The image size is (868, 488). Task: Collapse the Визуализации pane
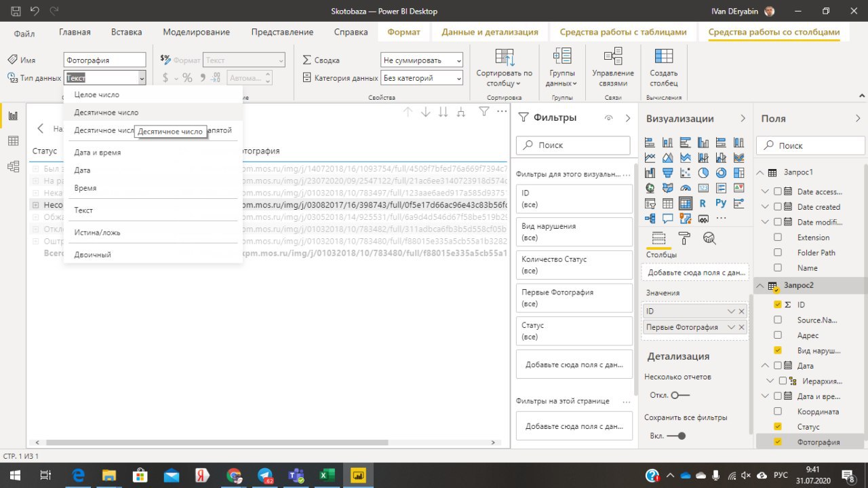743,118
